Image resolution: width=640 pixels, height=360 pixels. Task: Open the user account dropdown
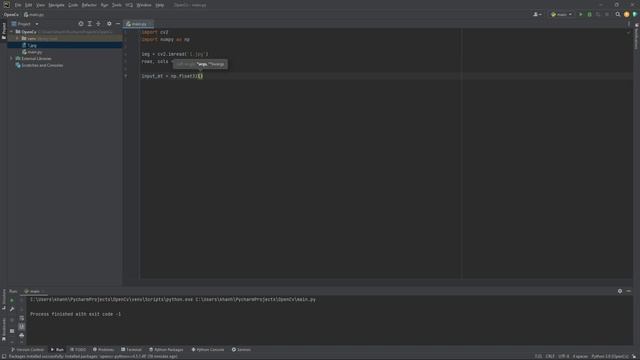(537, 14)
